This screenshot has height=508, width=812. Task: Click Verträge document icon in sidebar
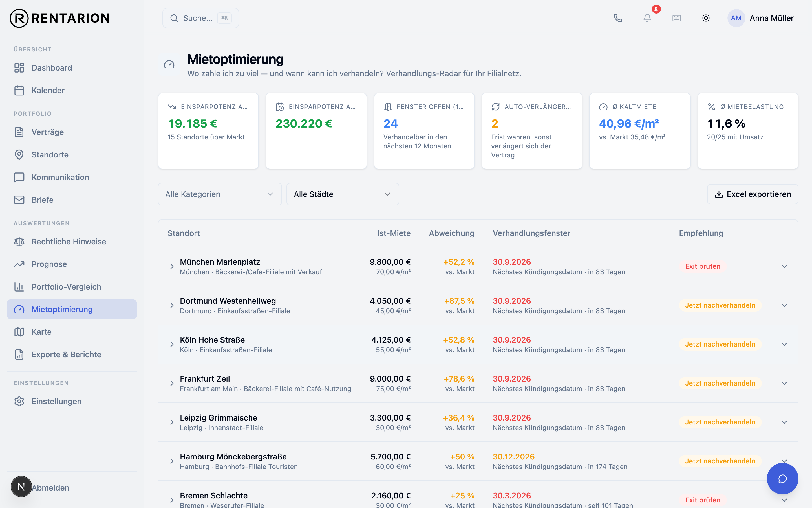click(19, 132)
